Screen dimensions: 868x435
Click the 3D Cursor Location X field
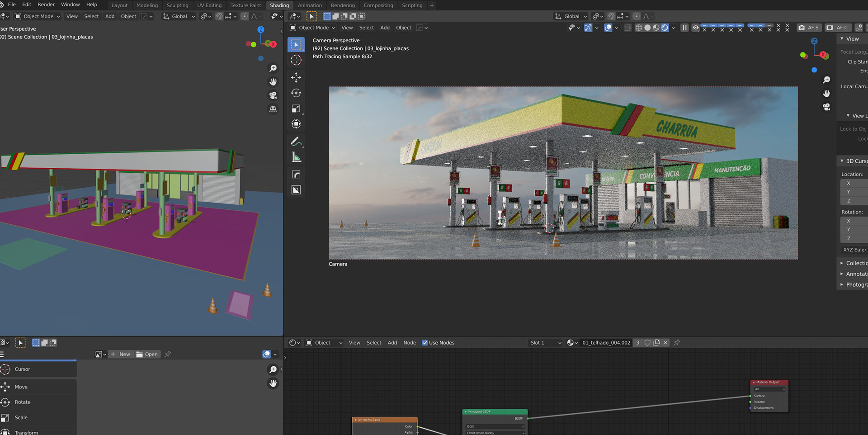(x=854, y=183)
